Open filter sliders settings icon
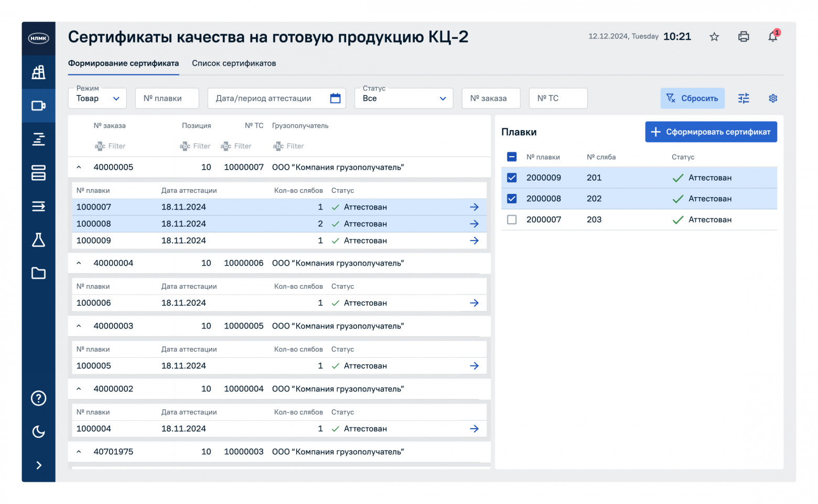818x504 pixels. click(x=744, y=98)
